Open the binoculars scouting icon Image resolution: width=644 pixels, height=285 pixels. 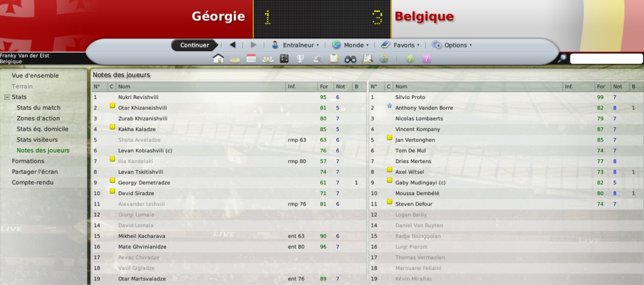pyautogui.click(x=350, y=59)
